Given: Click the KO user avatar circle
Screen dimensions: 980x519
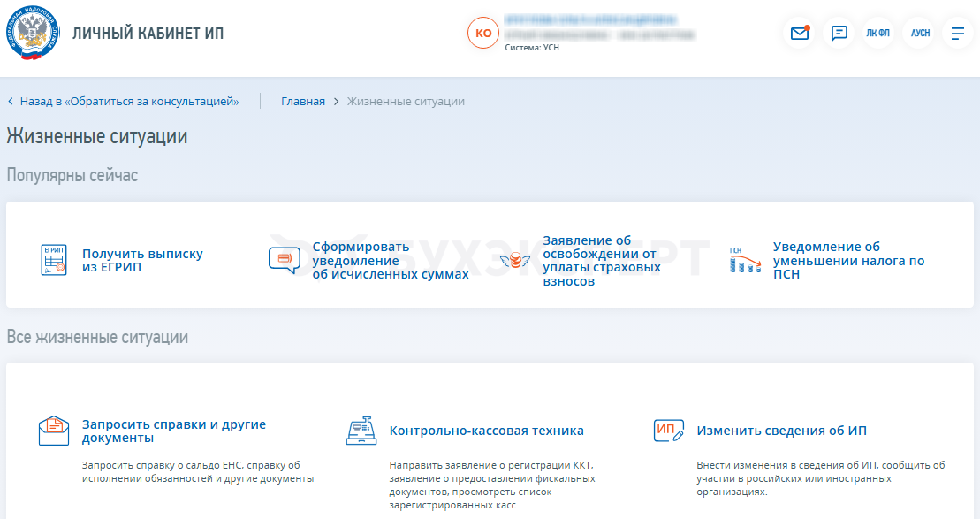Looking at the screenshot, I should pyautogui.click(x=483, y=33).
